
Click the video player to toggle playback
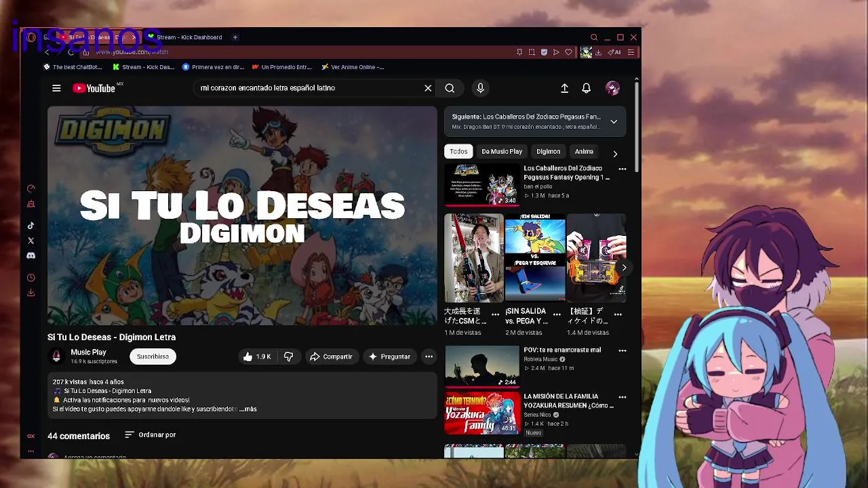point(242,216)
